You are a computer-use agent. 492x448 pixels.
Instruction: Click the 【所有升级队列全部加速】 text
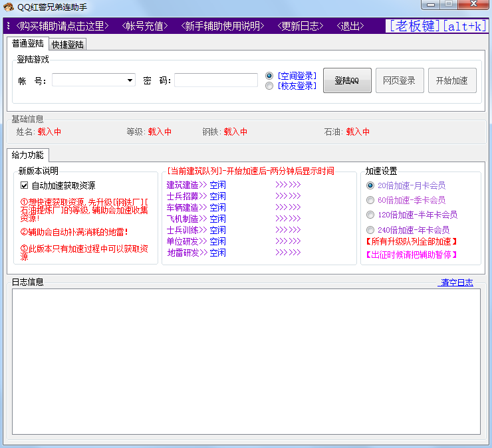coord(412,241)
